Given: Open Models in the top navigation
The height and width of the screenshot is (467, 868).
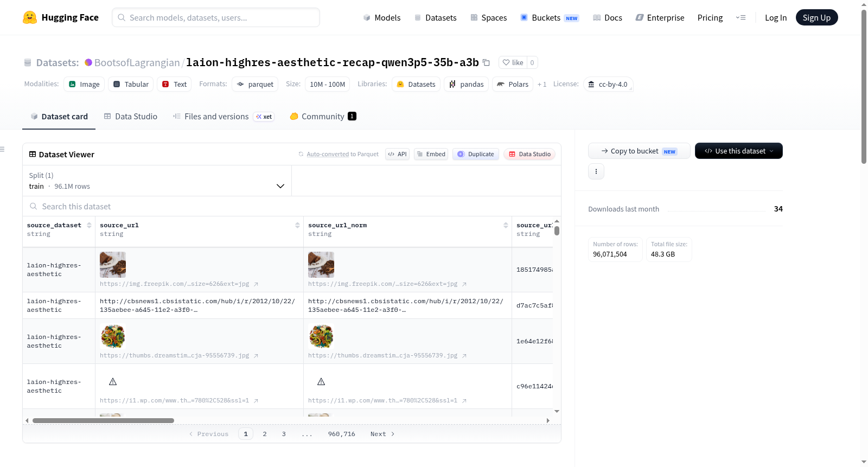Looking at the screenshot, I should coord(382,17).
